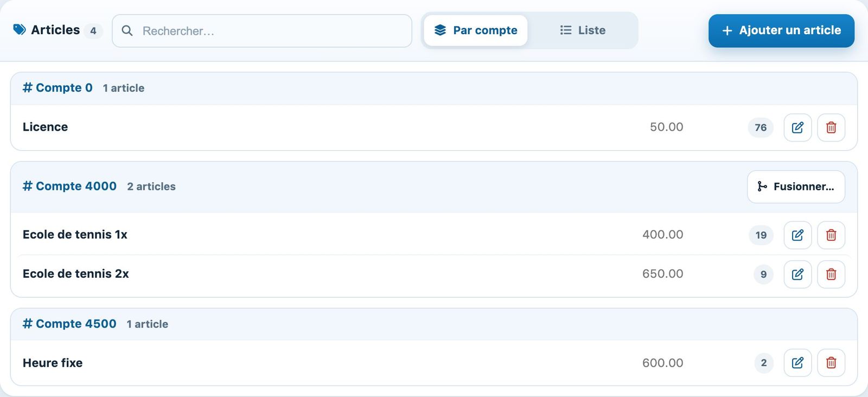Select the Compte 4500 group header
The width and height of the screenshot is (868, 397).
click(433, 324)
